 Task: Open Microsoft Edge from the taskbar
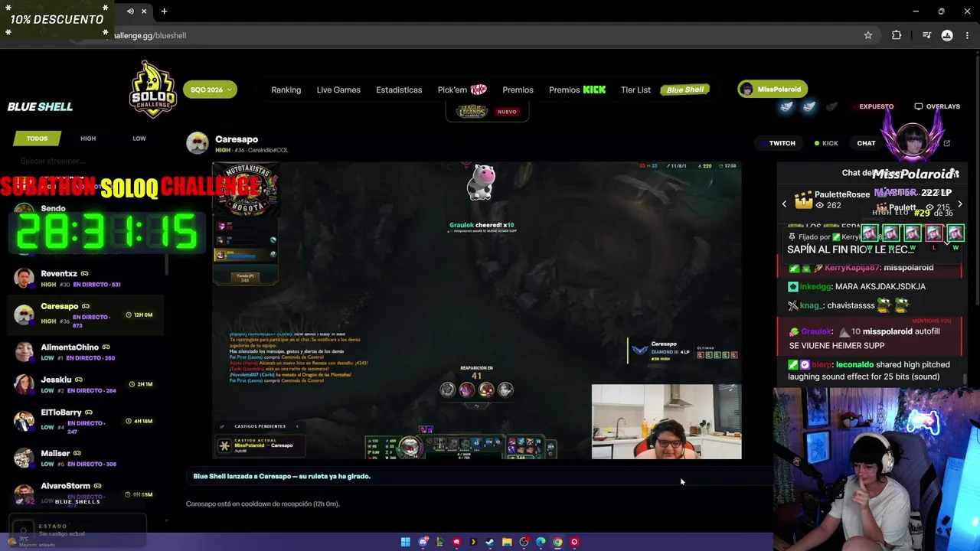click(x=541, y=542)
